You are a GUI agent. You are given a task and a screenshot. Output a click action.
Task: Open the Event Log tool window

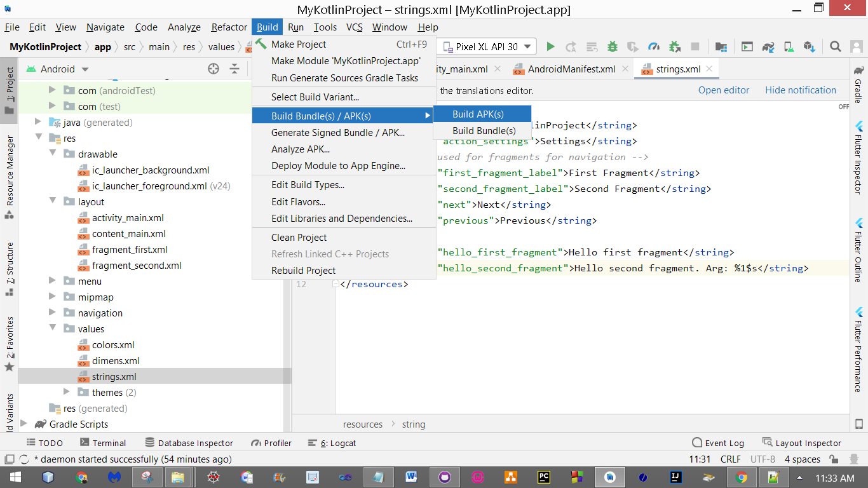coord(717,443)
